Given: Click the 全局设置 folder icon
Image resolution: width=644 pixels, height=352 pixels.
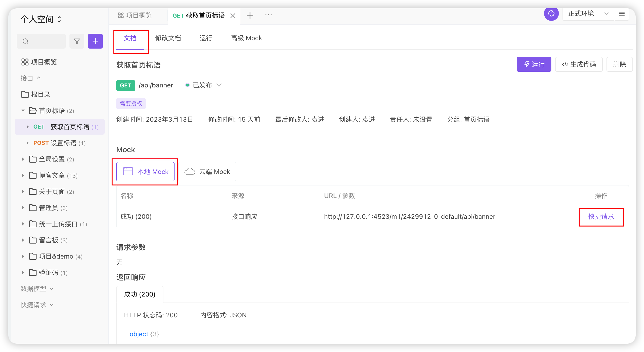Looking at the screenshot, I should pyautogui.click(x=33, y=159).
